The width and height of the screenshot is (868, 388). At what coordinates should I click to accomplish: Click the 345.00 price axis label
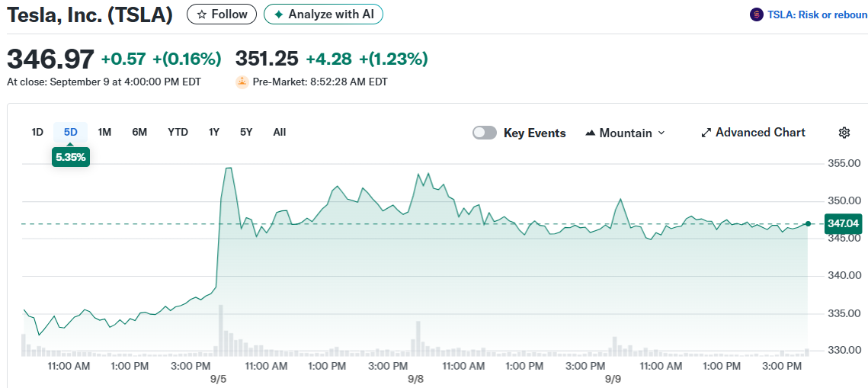click(846, 238)
